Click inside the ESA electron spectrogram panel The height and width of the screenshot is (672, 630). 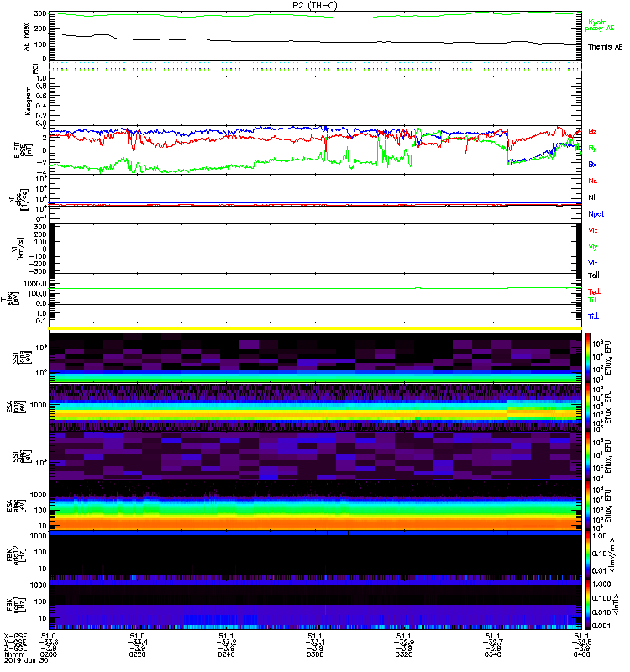pos(315,506)
